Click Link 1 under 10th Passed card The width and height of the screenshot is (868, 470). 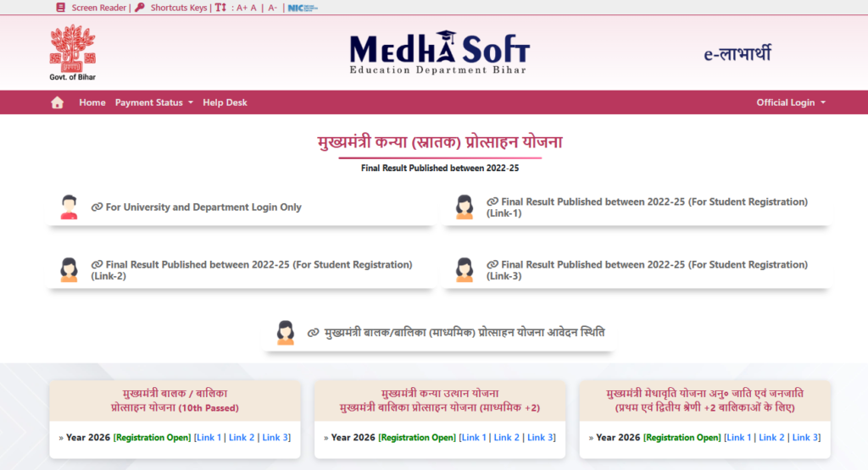pos(209,437)
